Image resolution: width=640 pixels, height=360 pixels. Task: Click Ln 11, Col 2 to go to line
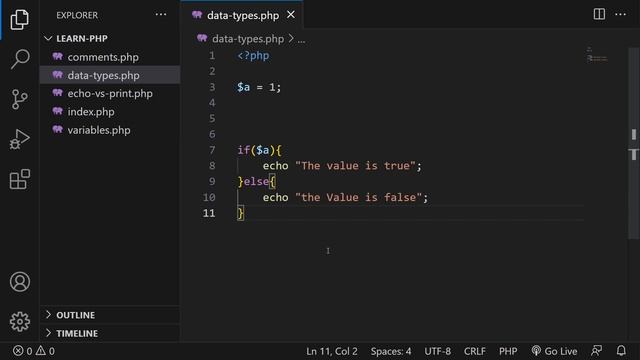tap(331, 351)
